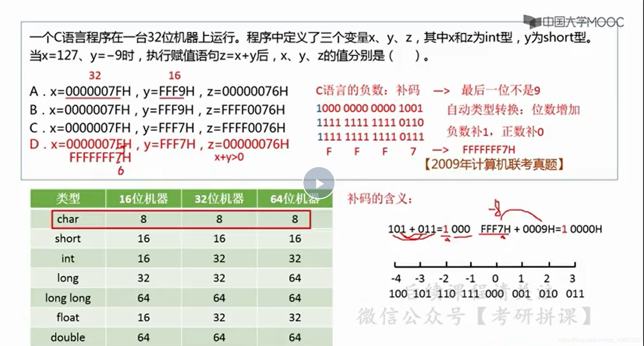Click the char row label

pos(68,219)
